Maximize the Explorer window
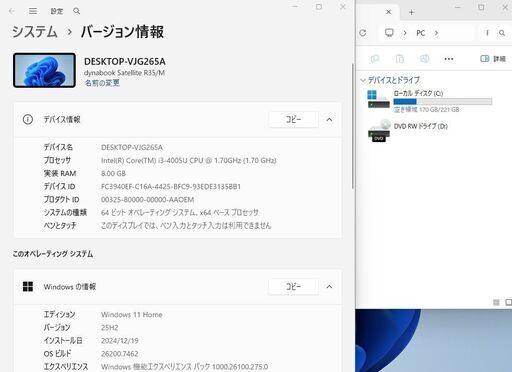The height and width of the screenshot is (372, 512). pos(481,7)
